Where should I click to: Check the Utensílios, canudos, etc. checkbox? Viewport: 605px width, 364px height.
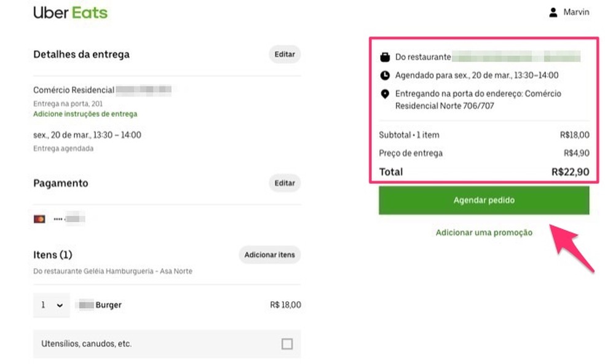(x=288, y=344)
